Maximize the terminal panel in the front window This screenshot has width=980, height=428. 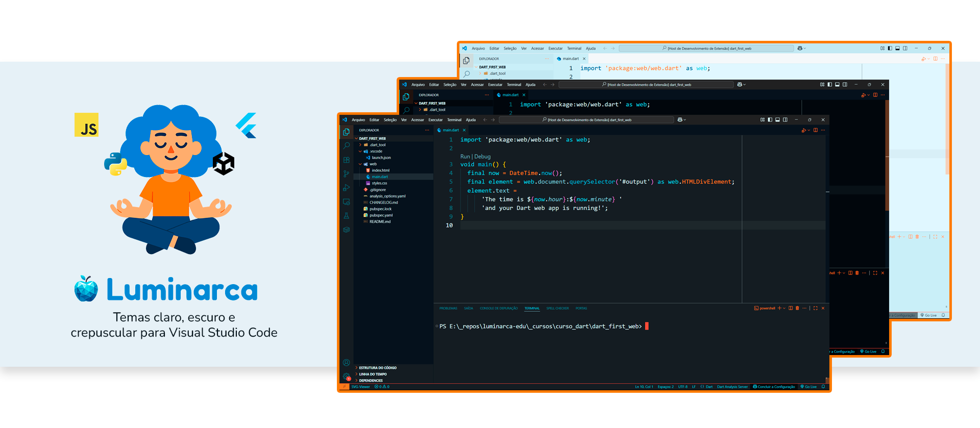point(815,308)
